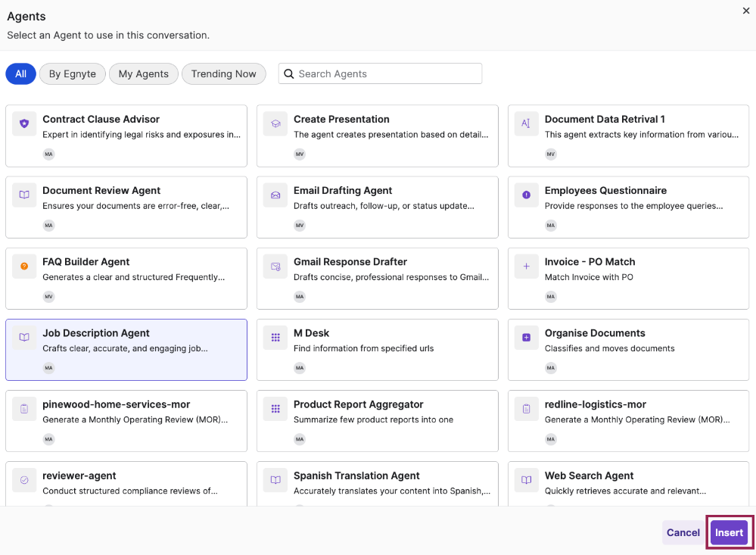Click the Job Description Agent book icon
The height and width of the screenshot is (555, 756).
point(24,338)
